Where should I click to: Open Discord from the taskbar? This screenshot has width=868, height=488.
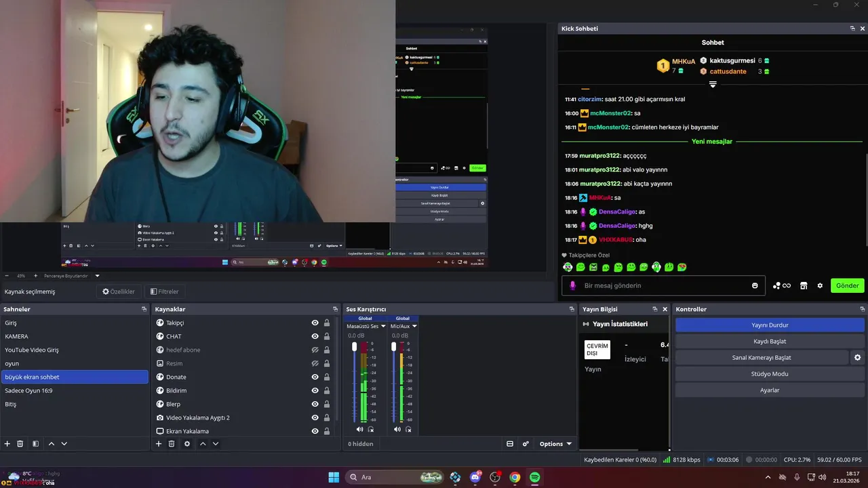click(x=475, y=477)
